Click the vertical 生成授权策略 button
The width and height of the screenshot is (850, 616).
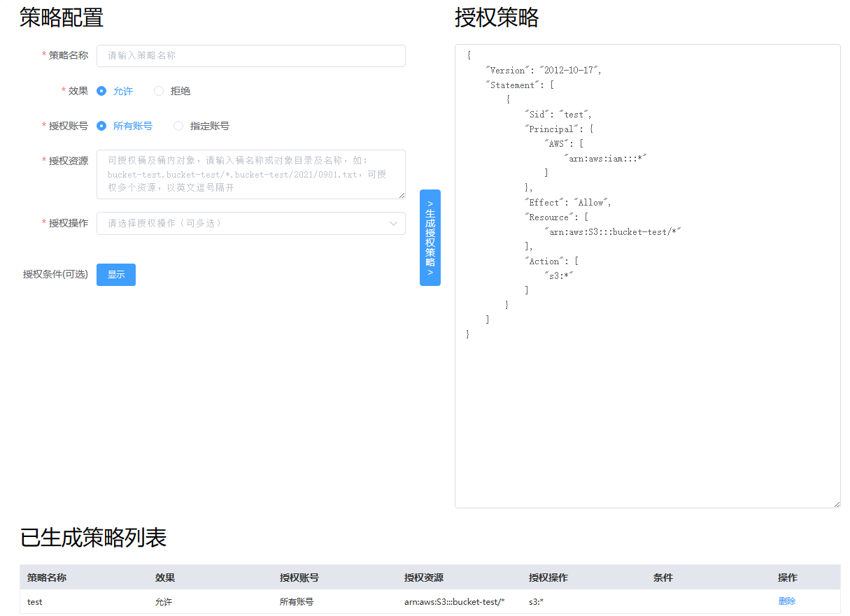click(x=430, y=238)
